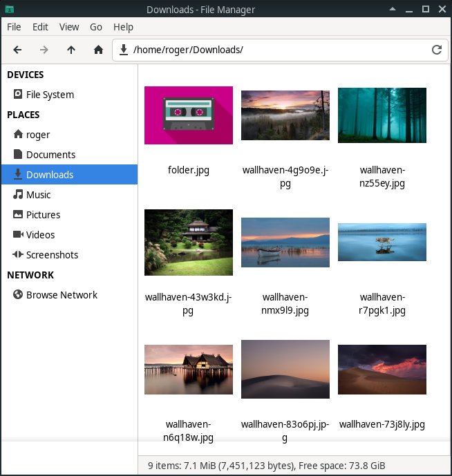Open the View menu
Viewport: 452px width, 476px height.
69,27
